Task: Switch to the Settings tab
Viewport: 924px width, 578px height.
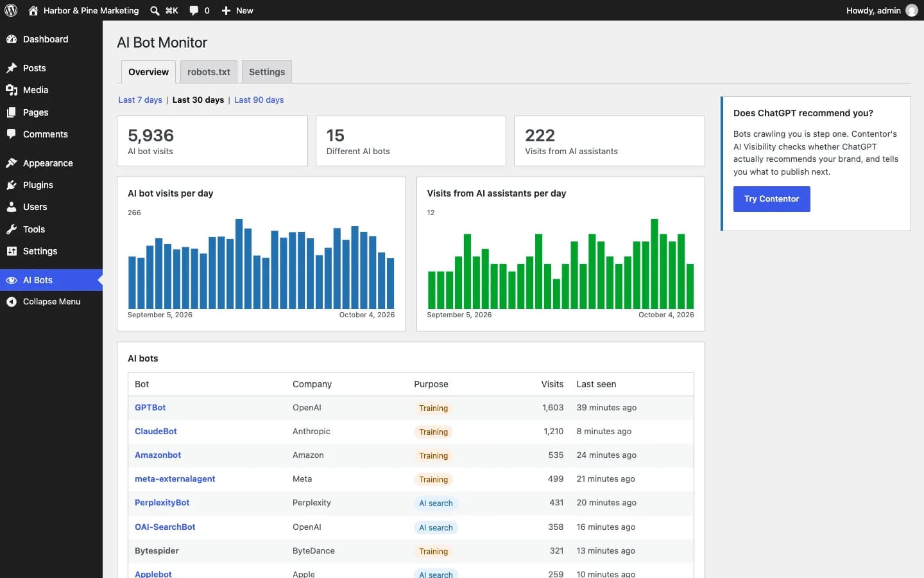Action: click(x=267, y=72)
